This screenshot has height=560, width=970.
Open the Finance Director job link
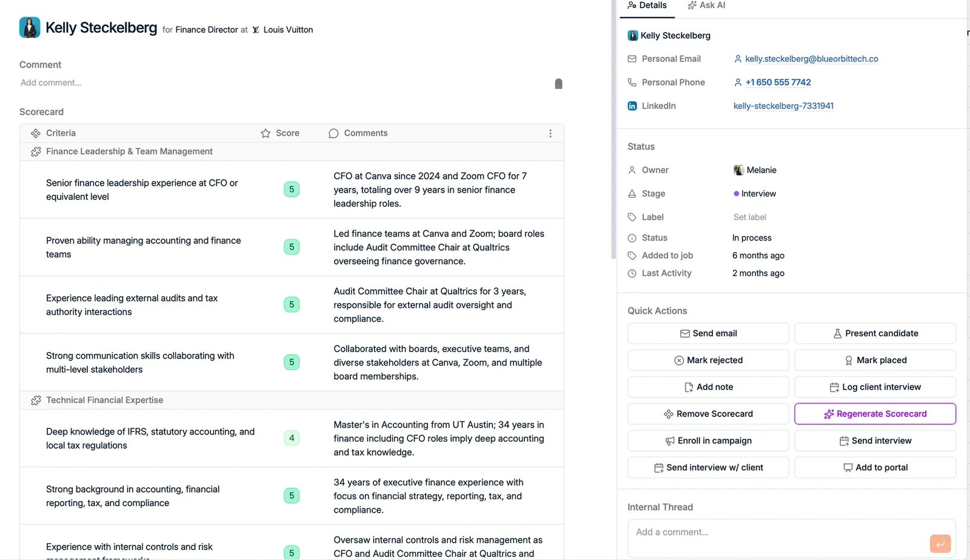coord(207,30)
